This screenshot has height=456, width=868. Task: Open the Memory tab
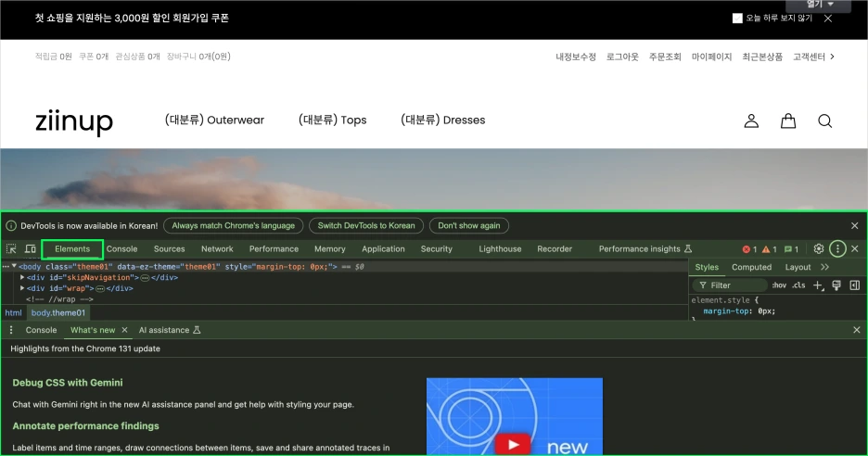tap(330, 249)
